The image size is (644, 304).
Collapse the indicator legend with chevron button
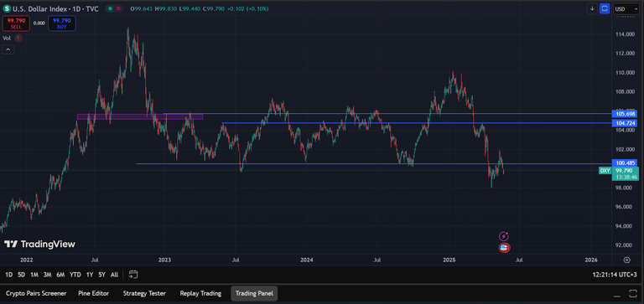[x=8, y=49]
